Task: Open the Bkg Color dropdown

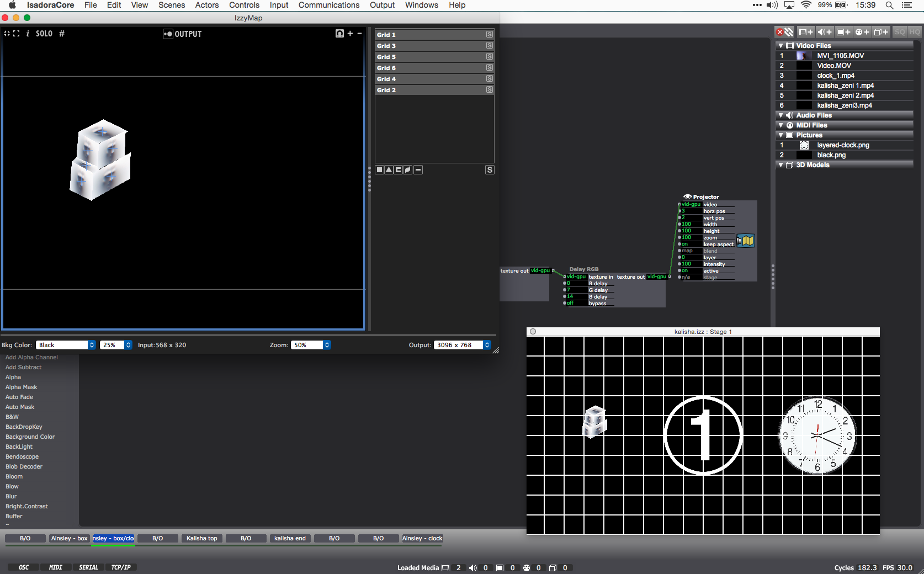Action: 66,345
